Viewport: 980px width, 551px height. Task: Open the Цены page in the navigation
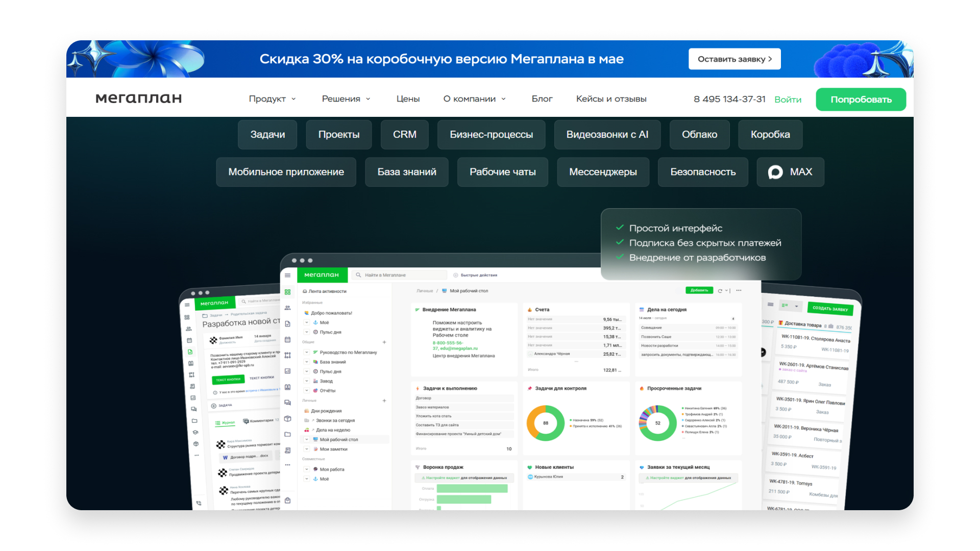pyautogui.click(x=408, y=99)
